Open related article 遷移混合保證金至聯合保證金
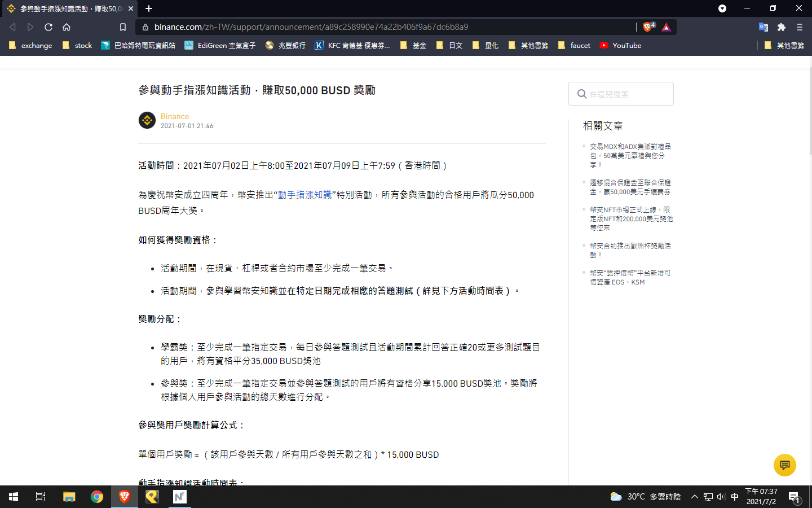The height and width of the screenshot is (508, 812). coord(630,187)
